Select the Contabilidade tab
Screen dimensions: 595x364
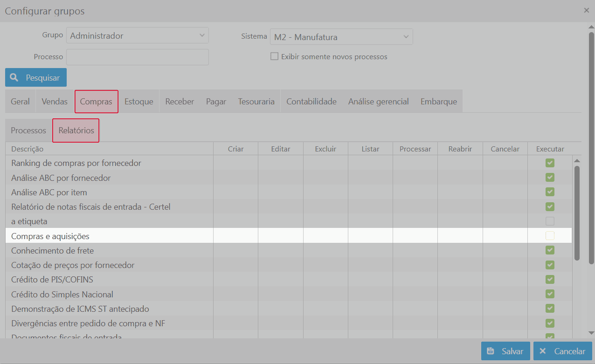click(x=311, y=102)
